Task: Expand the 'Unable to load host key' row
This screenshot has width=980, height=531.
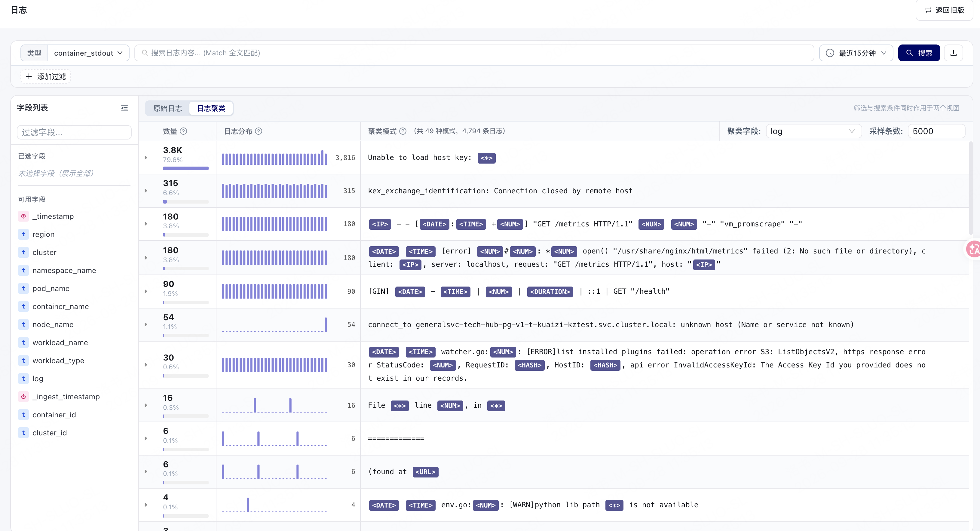Action: tap(146, 158)
